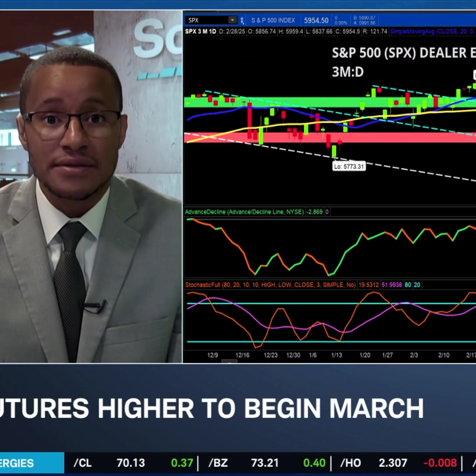Click the /HO price 2.307
Image resolution: width=476 pixels, height=476 pixels.
click(393, 463)
